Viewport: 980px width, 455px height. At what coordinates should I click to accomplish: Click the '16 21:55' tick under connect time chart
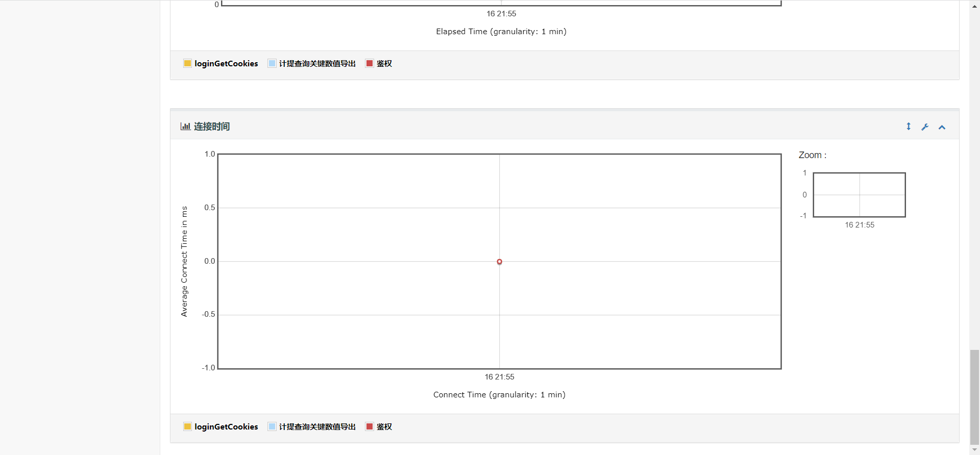(500, 377)
